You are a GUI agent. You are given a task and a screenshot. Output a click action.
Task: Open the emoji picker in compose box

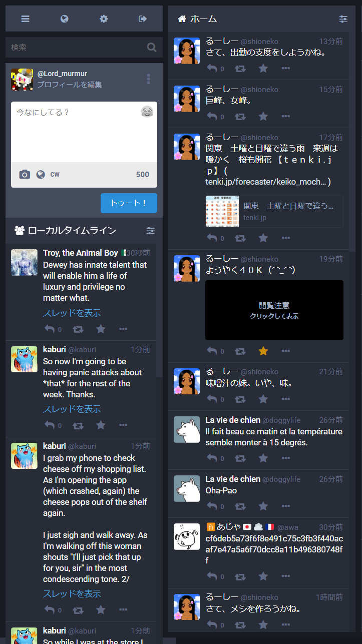point(147,112)
